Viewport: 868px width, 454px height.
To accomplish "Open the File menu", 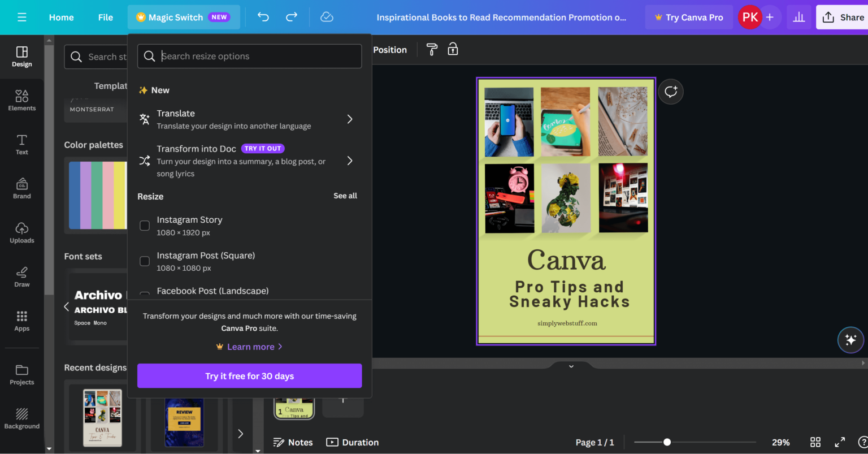I will tap(105, 17).
